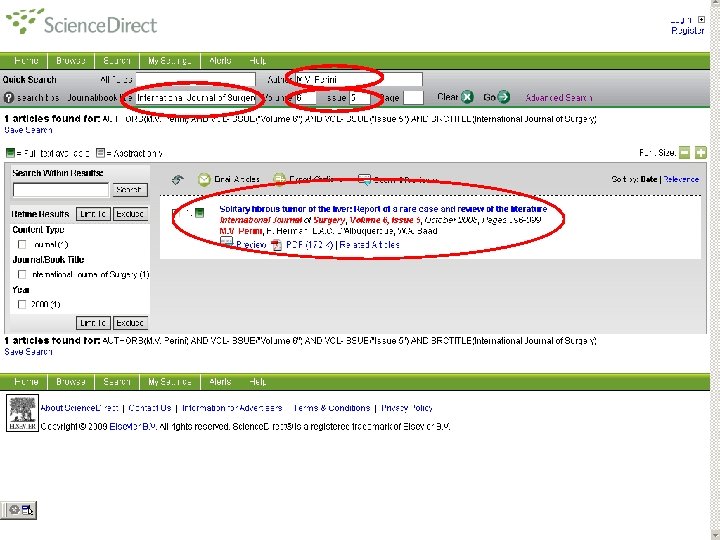This screenshot has width=720, height=540.
Task: Check International Journal of Surgery (1) box
Action: pos(22,274)
